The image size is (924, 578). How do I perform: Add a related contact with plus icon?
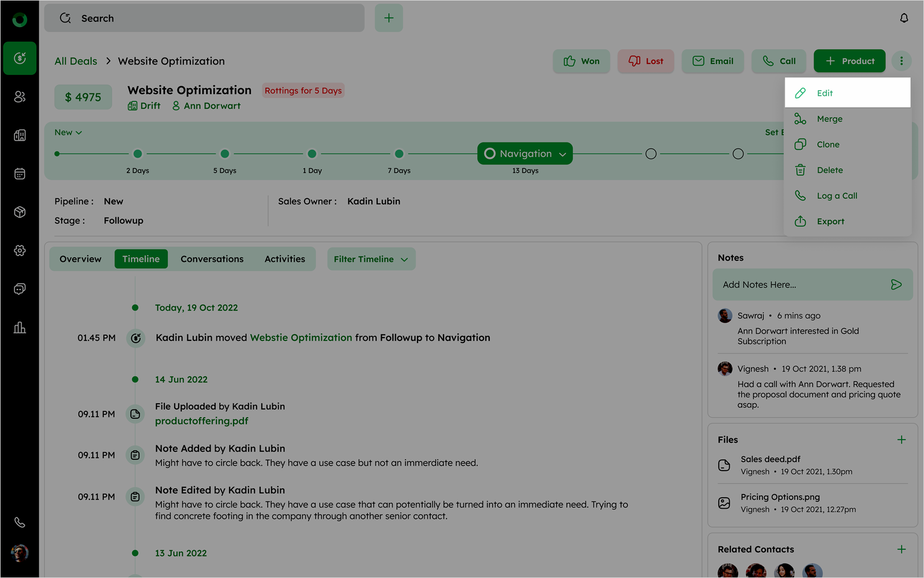[901, 549]
